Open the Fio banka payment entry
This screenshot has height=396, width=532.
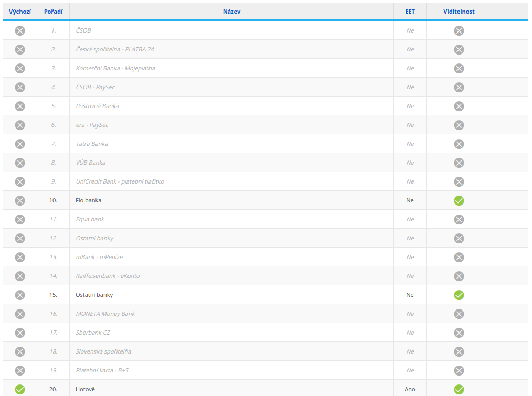coord(89,200)
